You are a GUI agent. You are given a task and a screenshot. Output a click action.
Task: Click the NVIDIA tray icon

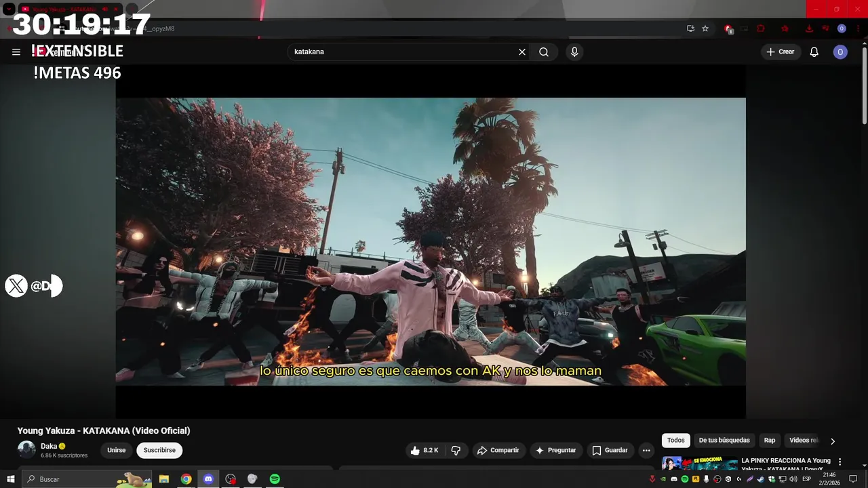(663, 479)
